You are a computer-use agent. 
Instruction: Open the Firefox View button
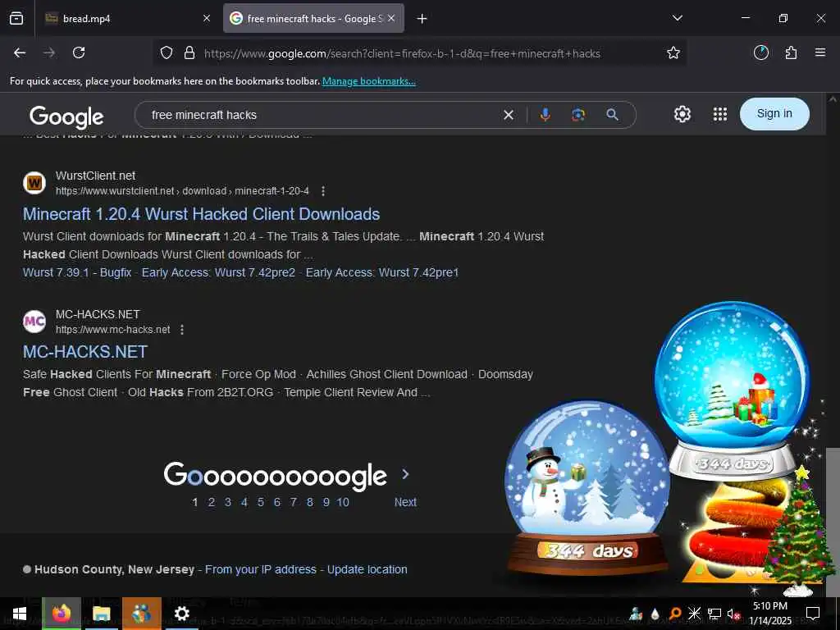point(16,18)
